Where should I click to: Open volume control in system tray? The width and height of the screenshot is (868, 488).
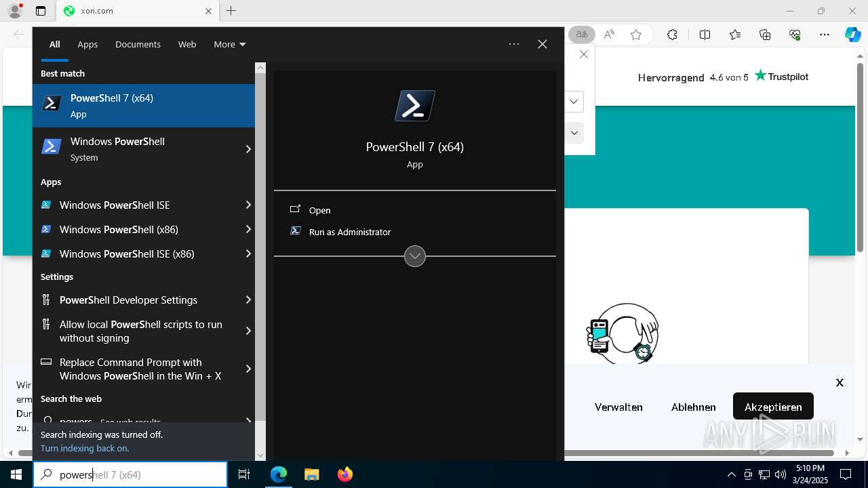pyautogui.click(x=780, y=474)
